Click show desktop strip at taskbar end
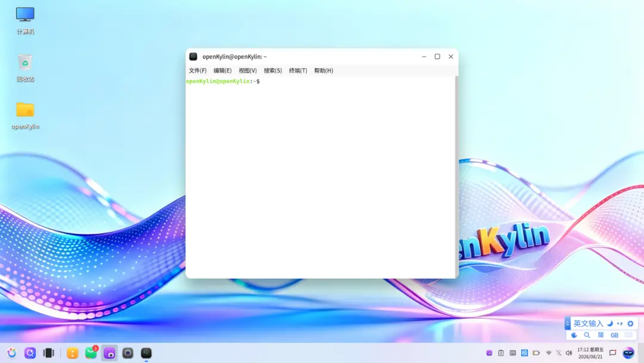 coord(641,353)
